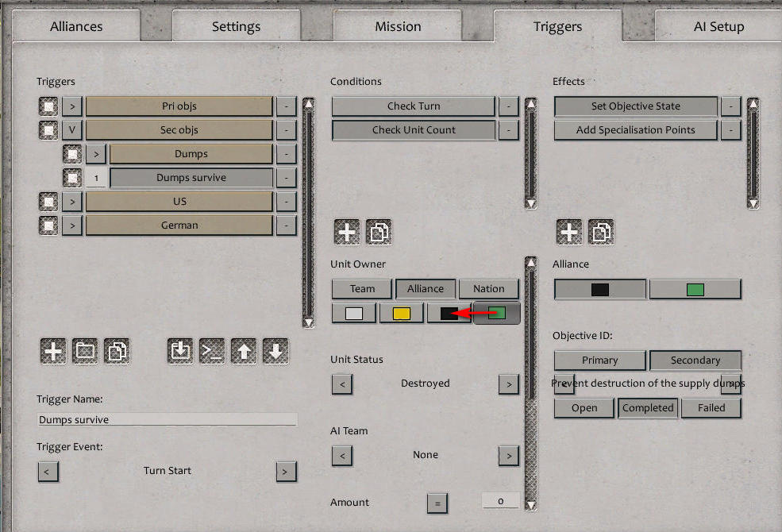The height and width of the screenshot is (532, 782).
Task: Select Add Specialisation Points effect
Action: click(636, 130)
